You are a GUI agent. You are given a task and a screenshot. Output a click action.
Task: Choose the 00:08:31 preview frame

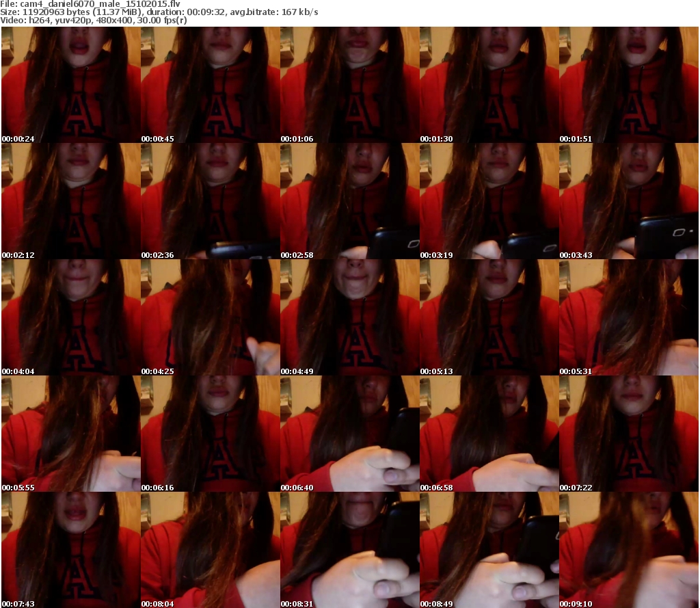tap(349, 549)
